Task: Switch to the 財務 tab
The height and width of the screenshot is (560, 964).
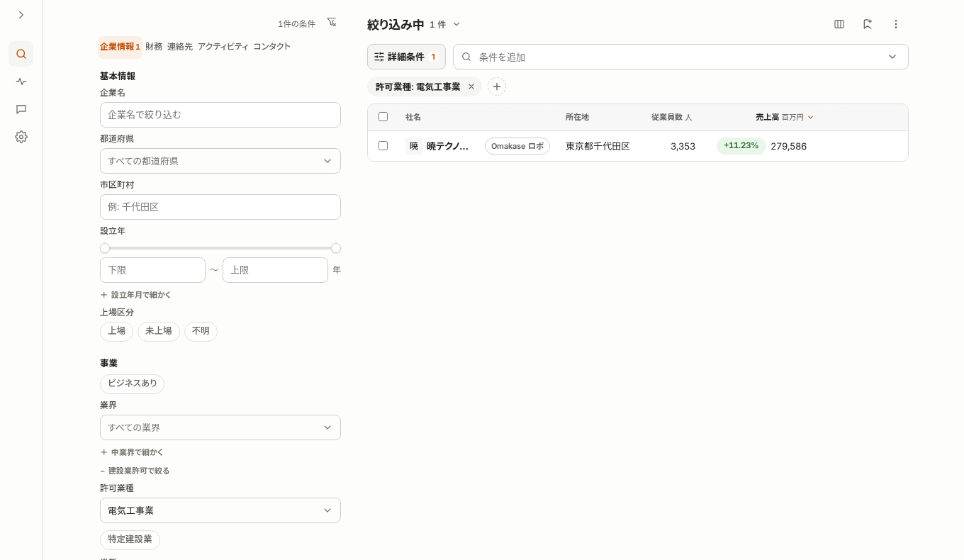Action: pyautogui.click(x=154, y=47)
